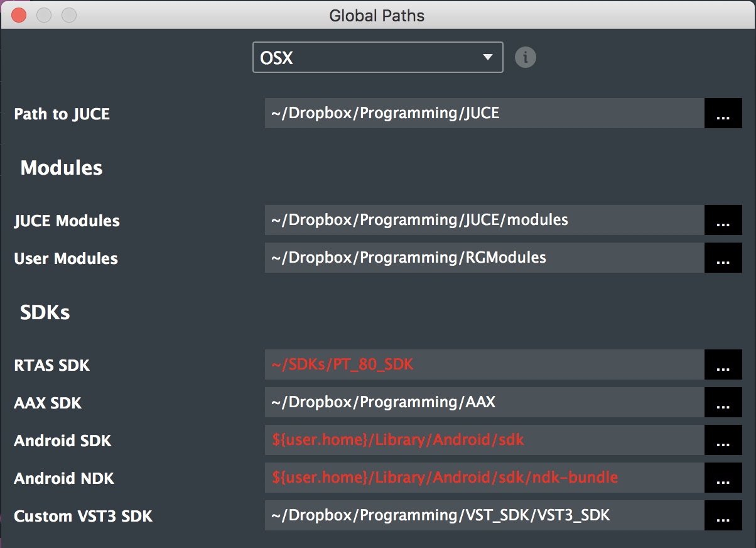Edit the User Modules path field

[x=483, y=258]
